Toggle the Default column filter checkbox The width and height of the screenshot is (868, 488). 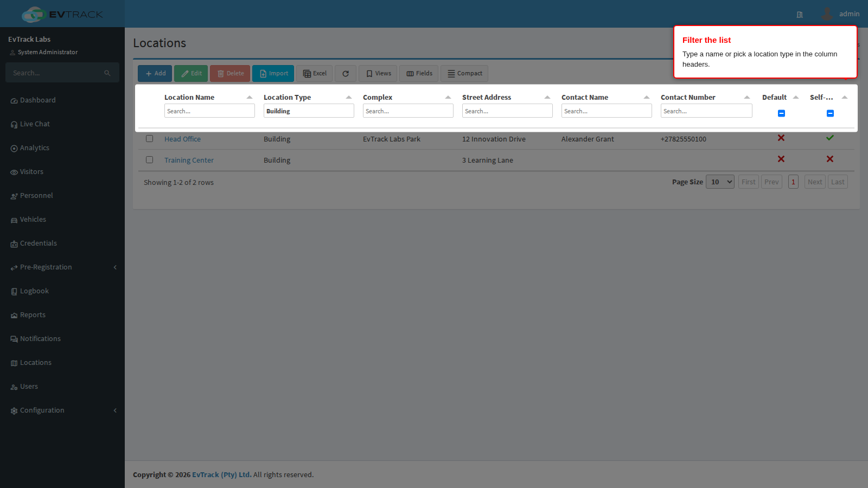781,113
